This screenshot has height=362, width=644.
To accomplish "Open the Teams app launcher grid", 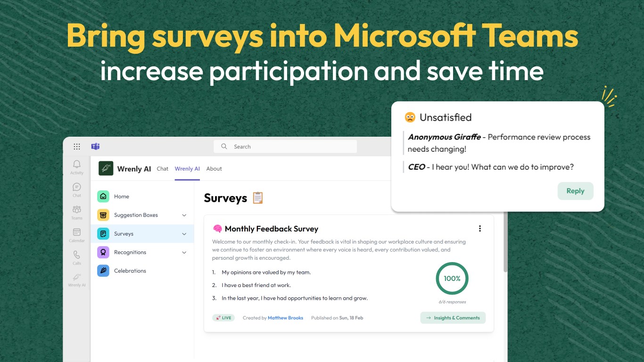I will 77,147.
